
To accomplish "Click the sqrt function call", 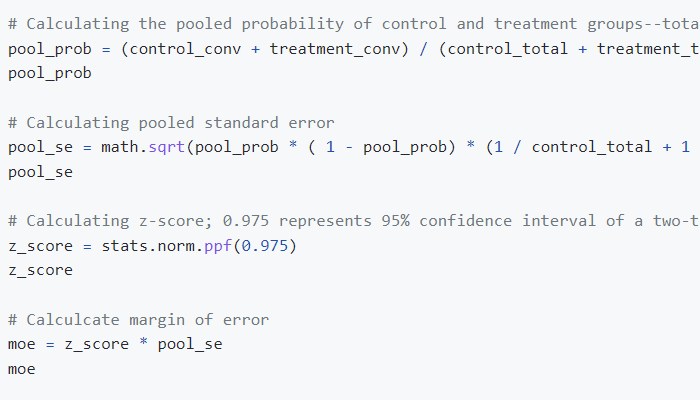I will [167, 147].
